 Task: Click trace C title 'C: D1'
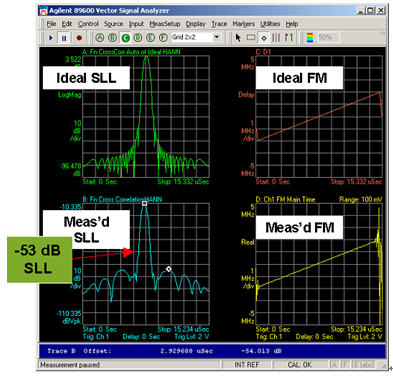point(263,52)
